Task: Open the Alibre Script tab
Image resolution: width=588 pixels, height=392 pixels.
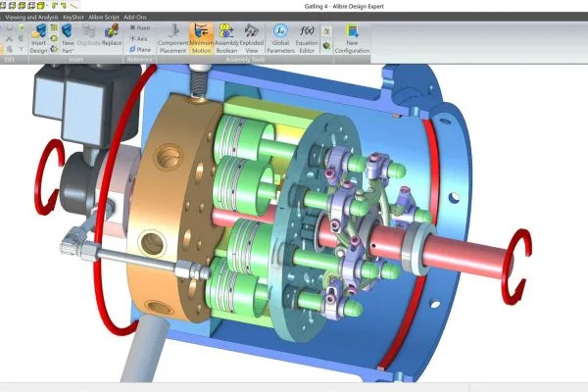Action: (x=104, y=17)
